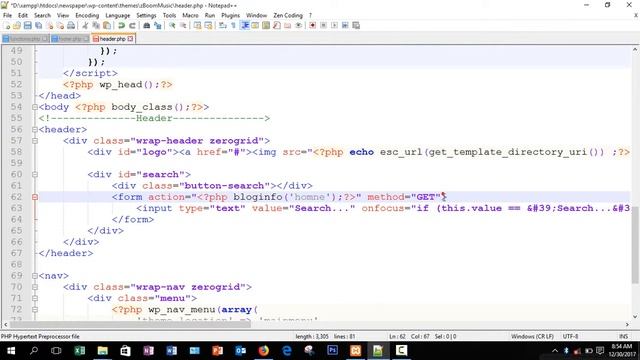Start macro recording with the red record icon

312,25
